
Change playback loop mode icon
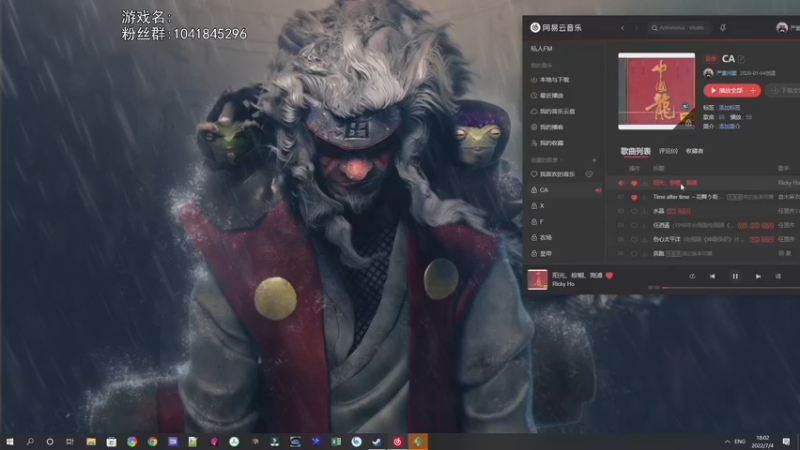click(x=692, y=277)
